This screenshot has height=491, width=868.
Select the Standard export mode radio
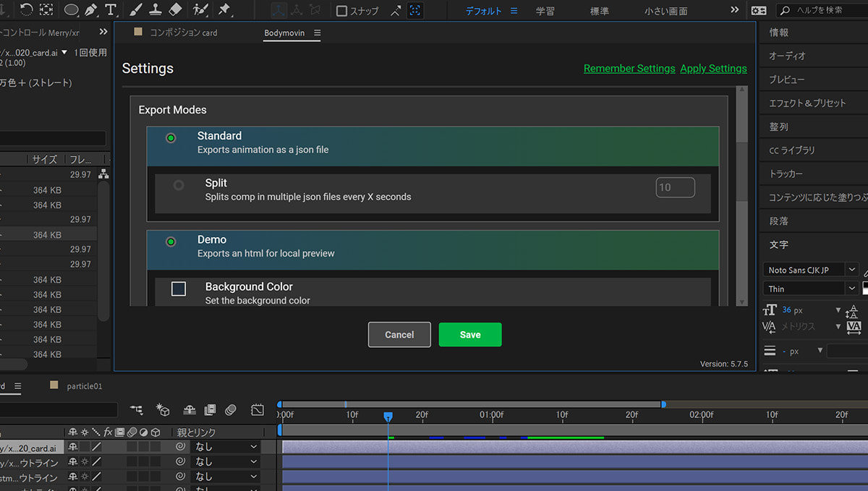[x=171, y=137]
